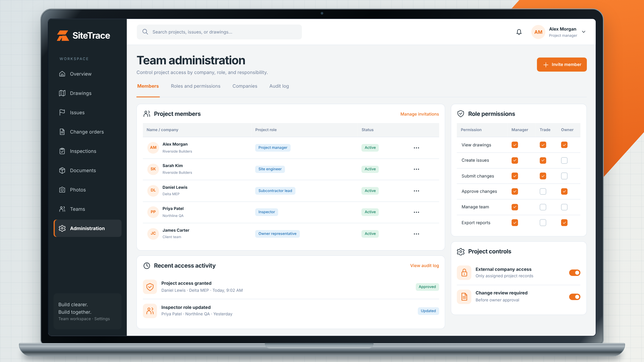Click the Inspector role badge
The height and width of the screenshot is (362, 644).
pyautogui.click(x=266, y=212)
